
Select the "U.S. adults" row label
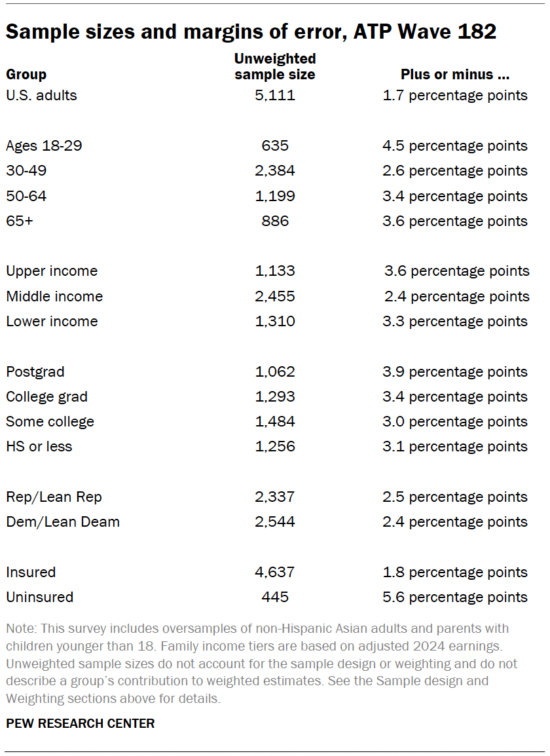pyautogui.click(x=41, y=96)
